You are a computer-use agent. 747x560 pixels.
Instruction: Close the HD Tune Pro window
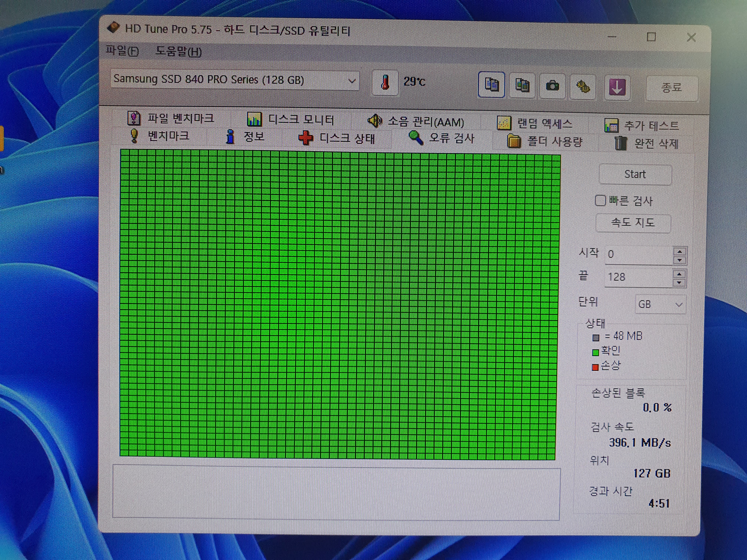point(691,37)
